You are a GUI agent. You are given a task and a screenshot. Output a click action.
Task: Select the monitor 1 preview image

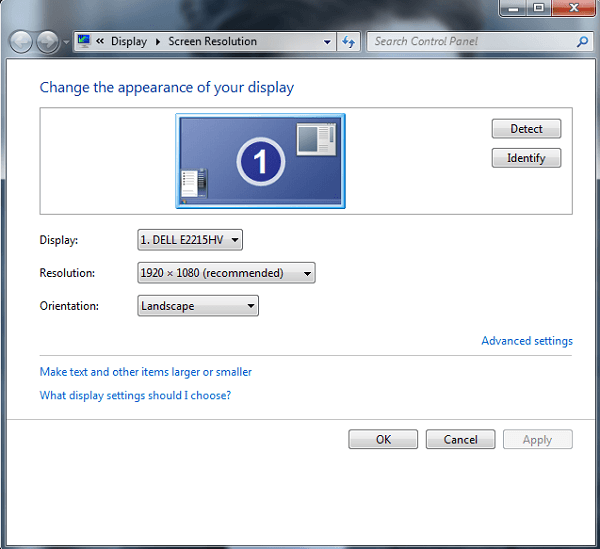click(x=260, y=160)
